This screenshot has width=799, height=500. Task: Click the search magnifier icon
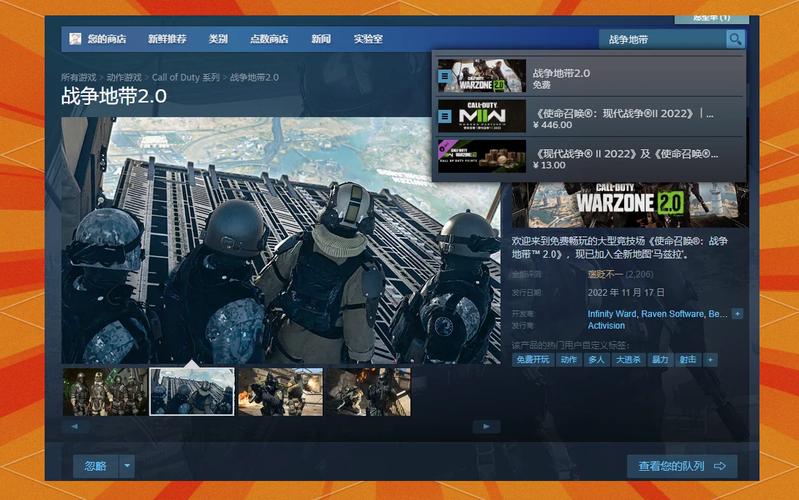(735, 39)
